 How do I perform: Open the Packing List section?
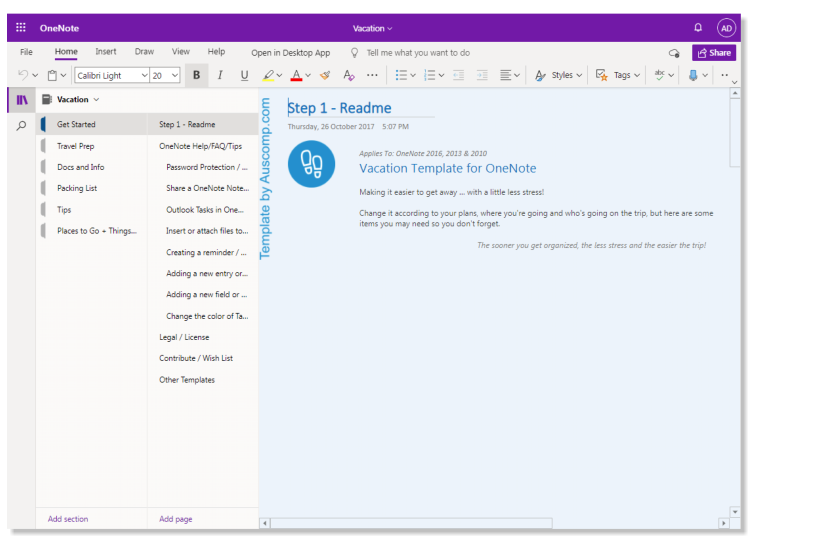tap(92, 188)
